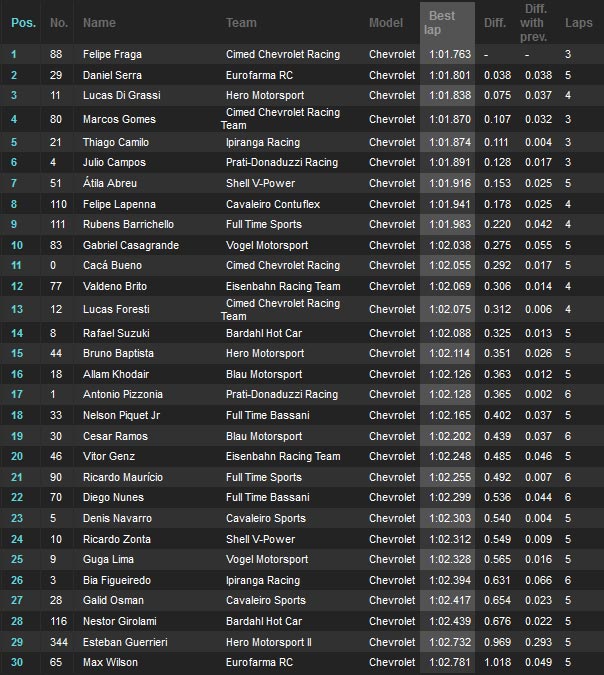Sort by the Model column header
Image resolution: width=604 pixels, height=675 pixels.
pos(386,23)
